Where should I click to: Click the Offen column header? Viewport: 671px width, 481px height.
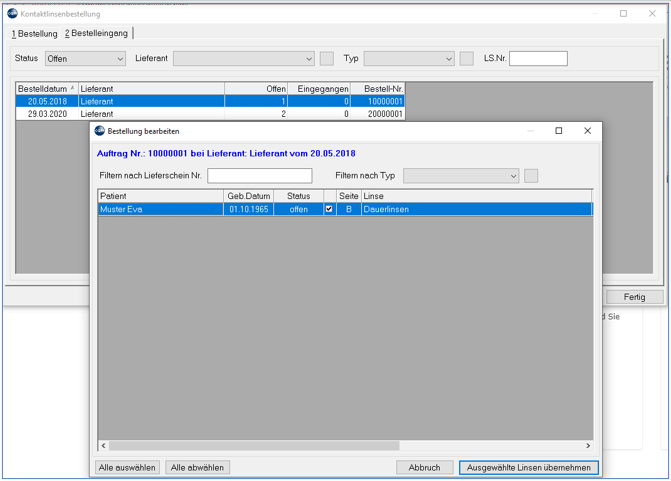click(256, 89)
